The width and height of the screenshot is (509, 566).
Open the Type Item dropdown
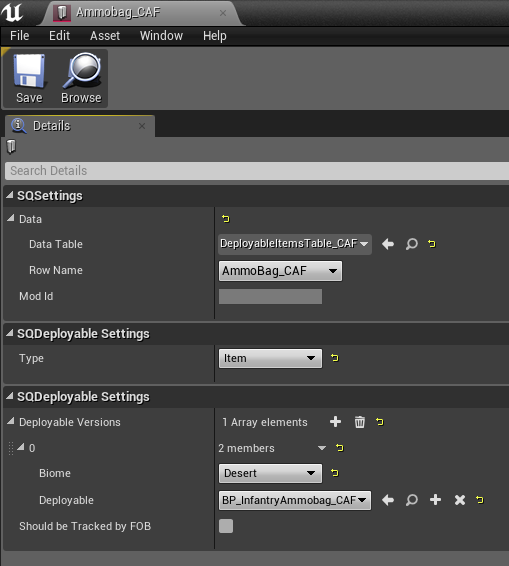click(x=270, y=358)
